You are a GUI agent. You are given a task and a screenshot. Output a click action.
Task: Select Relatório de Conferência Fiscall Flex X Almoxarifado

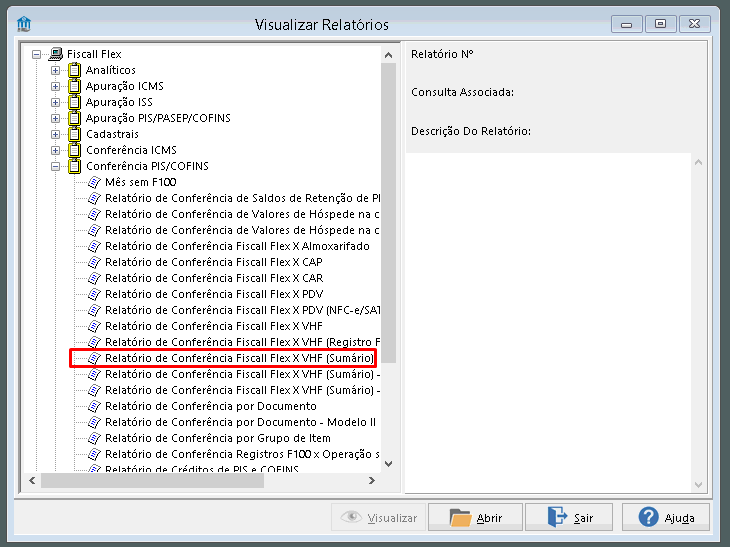tap(237, 246)
